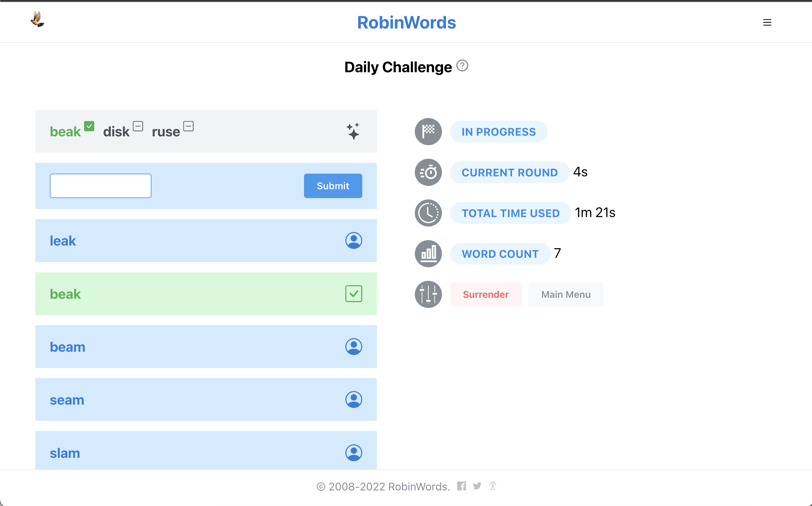Click the green check on beak row
812x506 pixels.
353,294
